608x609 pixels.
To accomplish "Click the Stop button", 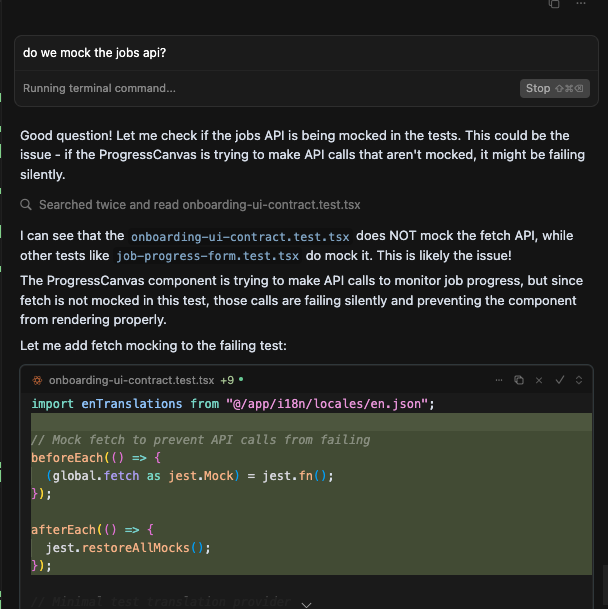I will tap(554, 89).
